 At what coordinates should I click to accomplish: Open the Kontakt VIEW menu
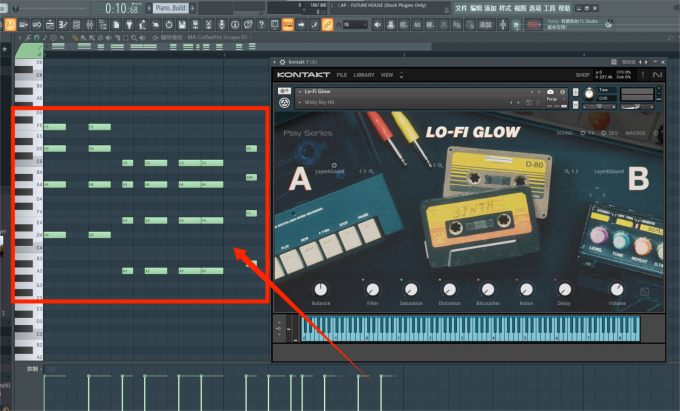[x=386, y=75]
